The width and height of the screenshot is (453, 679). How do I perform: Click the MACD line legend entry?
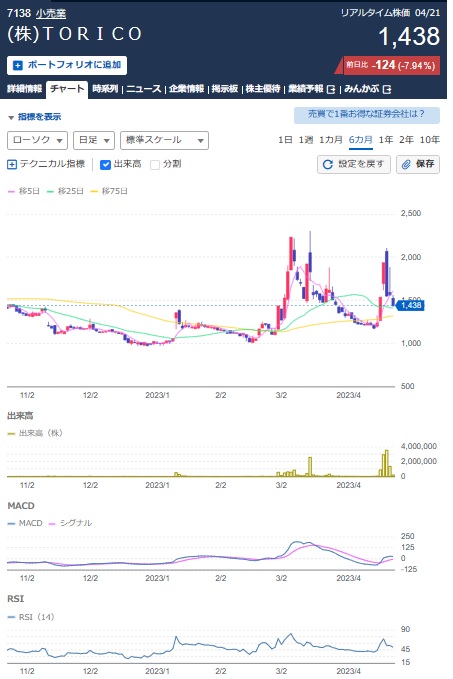25,523
